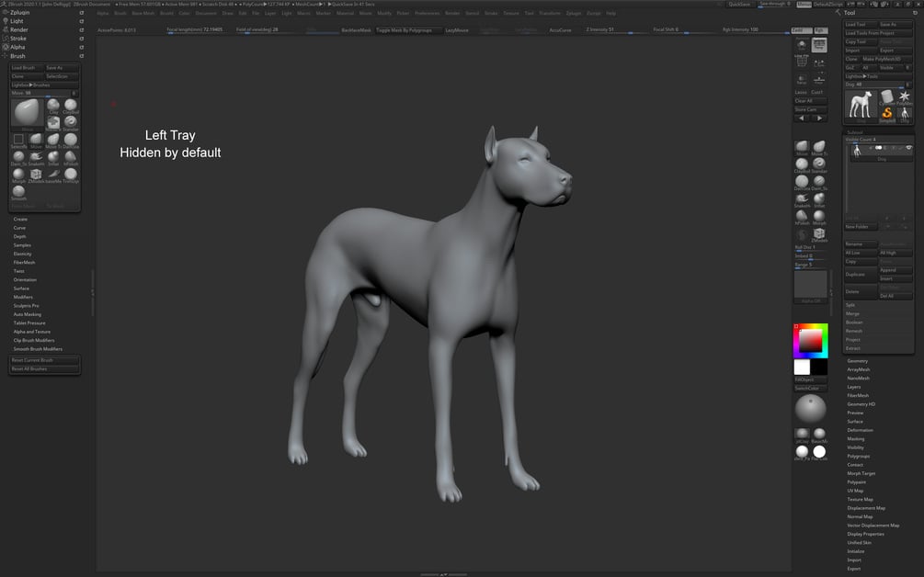
Task: Expand the Polypaint subpalette
Action: coord(857,482)
